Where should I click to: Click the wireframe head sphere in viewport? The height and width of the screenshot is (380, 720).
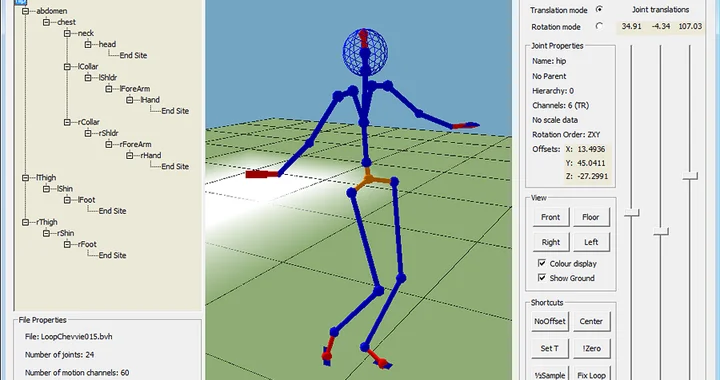pos(365,51)
